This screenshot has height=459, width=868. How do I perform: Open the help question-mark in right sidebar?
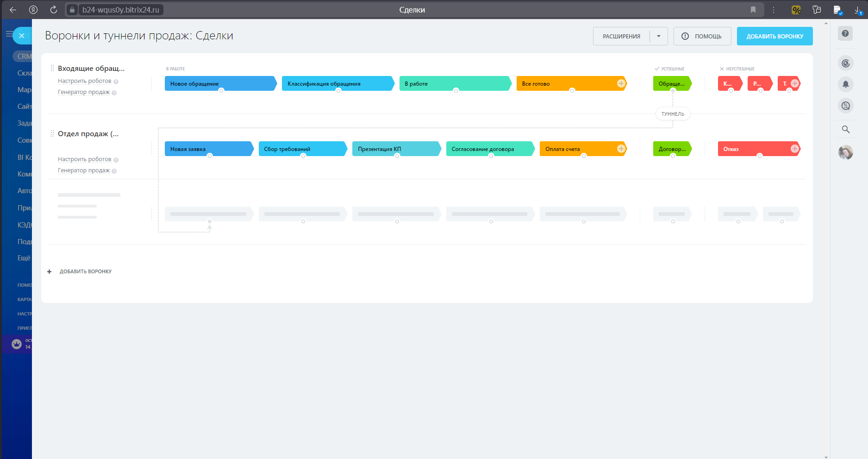point(845,33)
